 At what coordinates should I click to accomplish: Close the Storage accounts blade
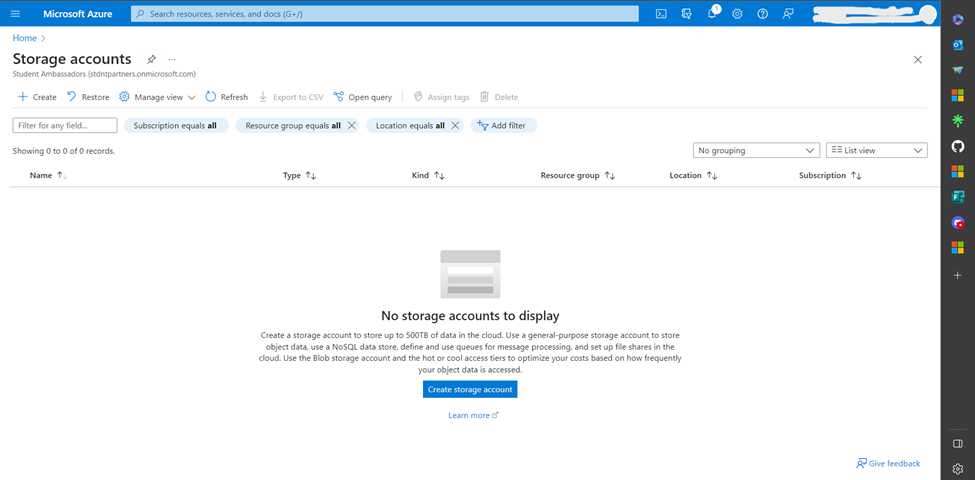pyautogui.click(x=917, y=60)
